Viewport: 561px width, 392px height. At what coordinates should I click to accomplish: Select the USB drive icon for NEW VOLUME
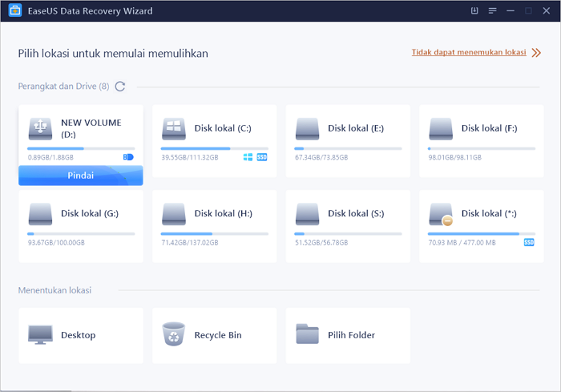tap(40, 129)
